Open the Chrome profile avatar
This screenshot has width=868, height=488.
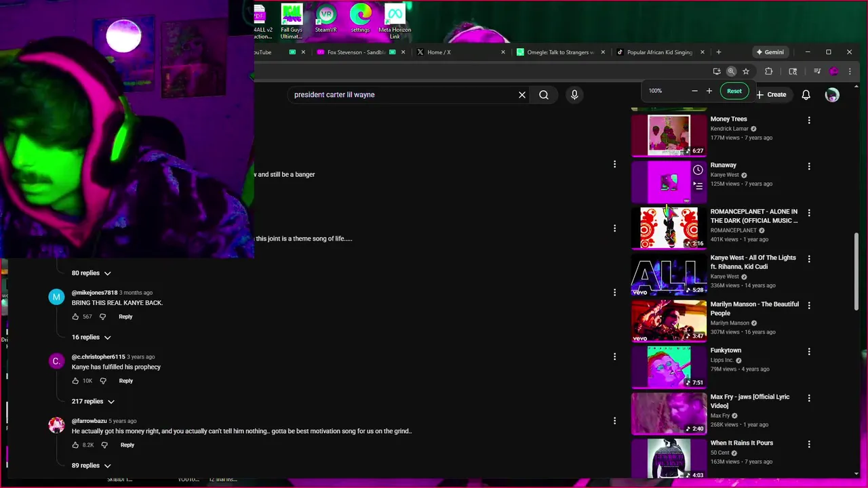pos(834,71)
